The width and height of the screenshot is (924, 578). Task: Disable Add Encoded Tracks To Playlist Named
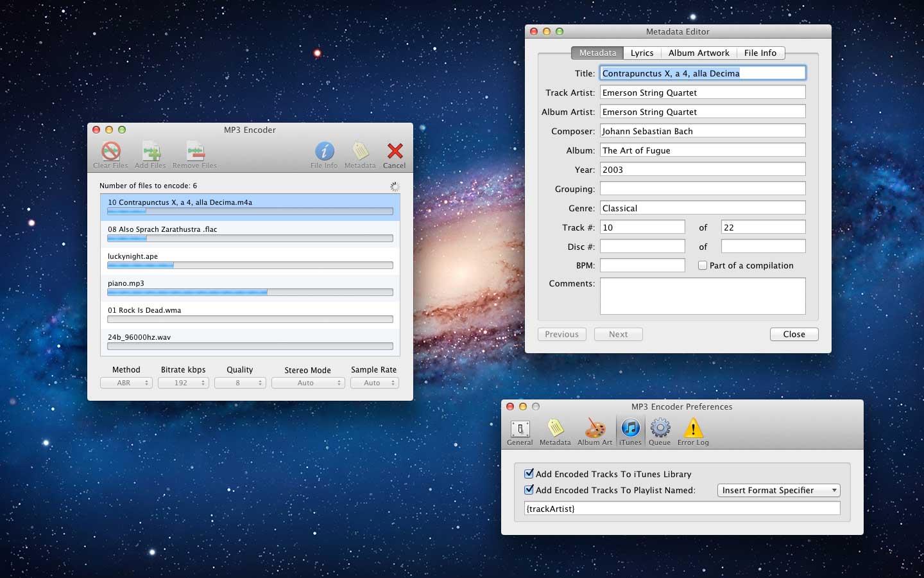[529, 489]
